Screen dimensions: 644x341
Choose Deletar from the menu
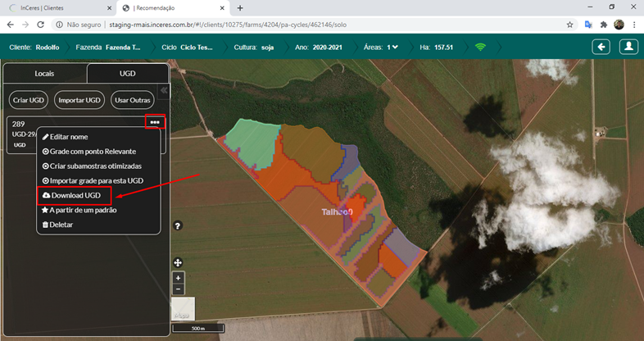57,225
